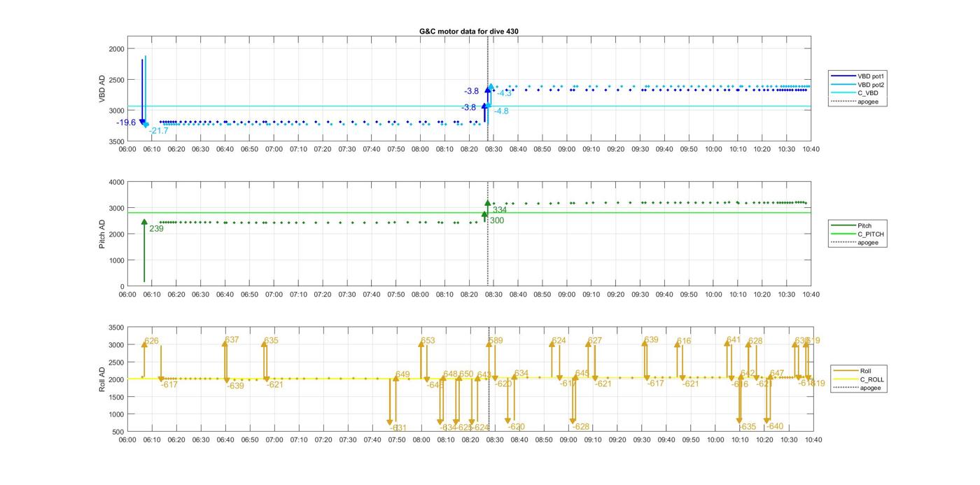Click the "3500" tick on Roll plot y-axis
The image size is (980, 485).
116,328
